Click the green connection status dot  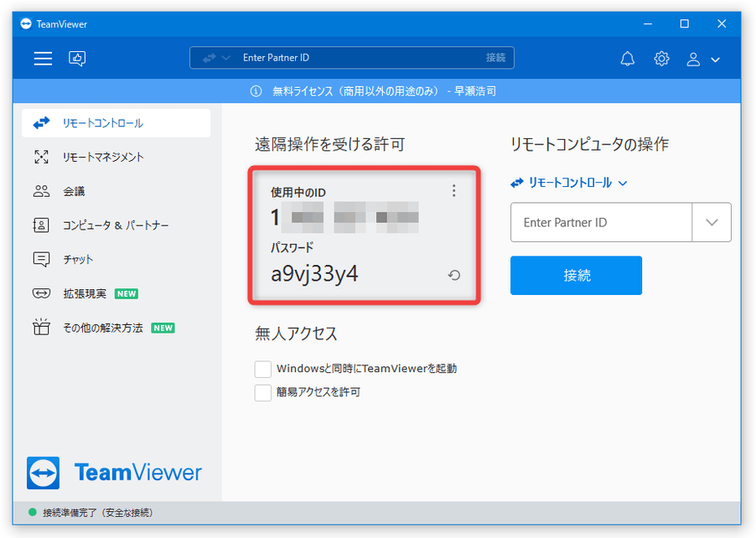33,512
